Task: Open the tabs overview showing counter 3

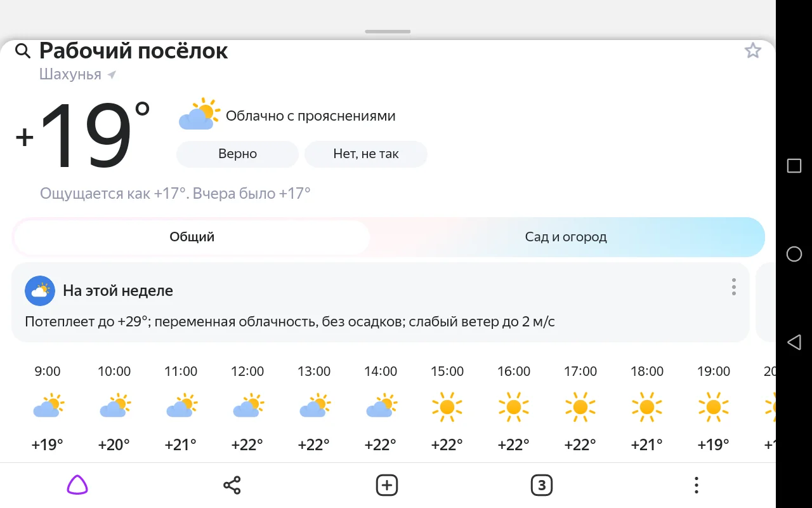Action: pos(541,485)
